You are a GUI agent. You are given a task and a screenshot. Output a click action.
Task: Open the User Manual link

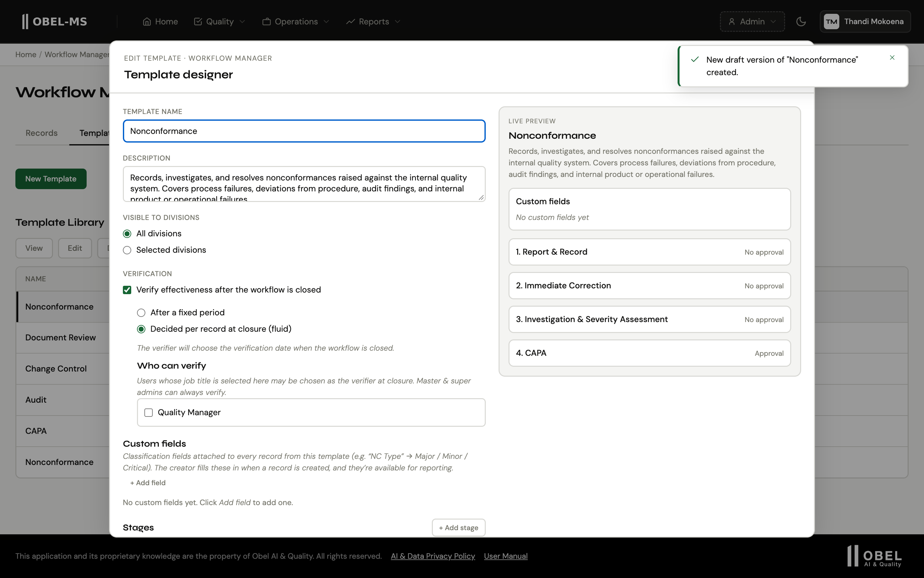pyautogui.click(x=506, y=556)
